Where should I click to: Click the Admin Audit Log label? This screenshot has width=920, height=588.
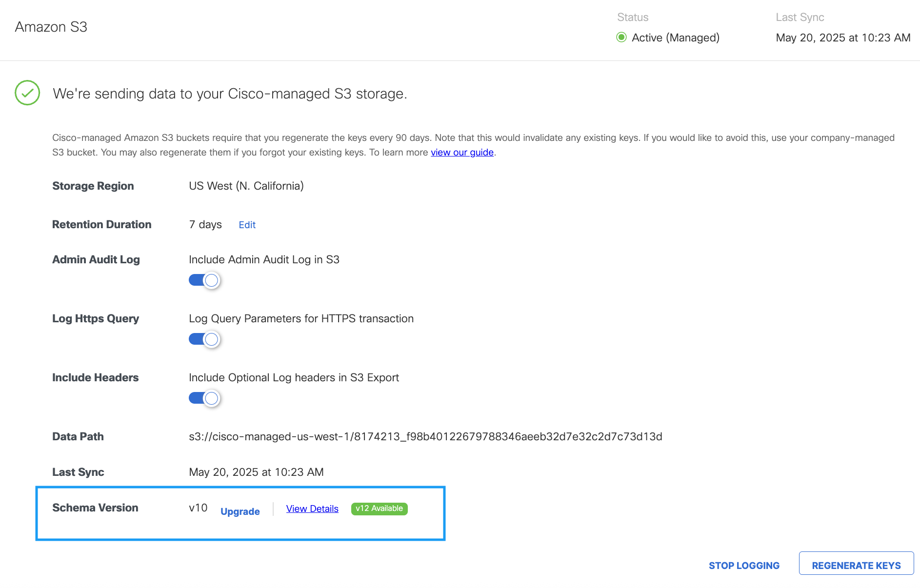[x=96, y=259]
